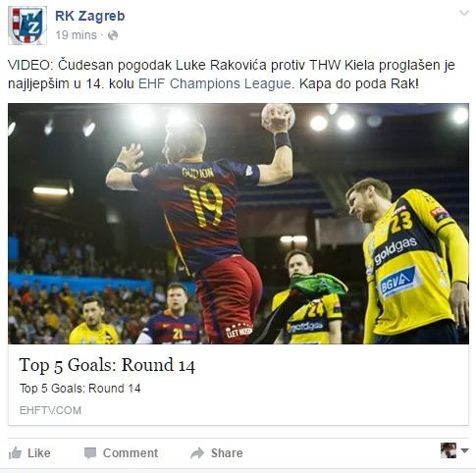The height and width of the screenshot is (473, 476).
Task: Expand the post options chevron
Action: coord(464,13)
